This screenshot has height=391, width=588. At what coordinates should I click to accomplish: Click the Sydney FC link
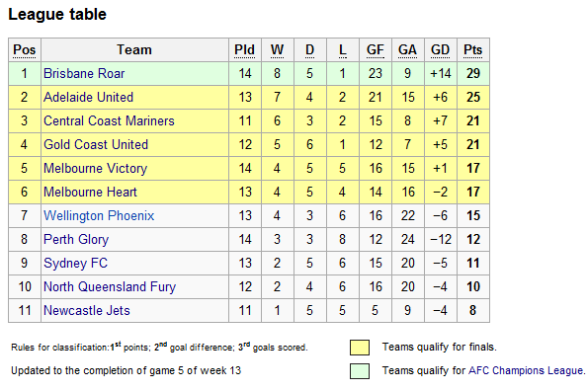(76, 263)
